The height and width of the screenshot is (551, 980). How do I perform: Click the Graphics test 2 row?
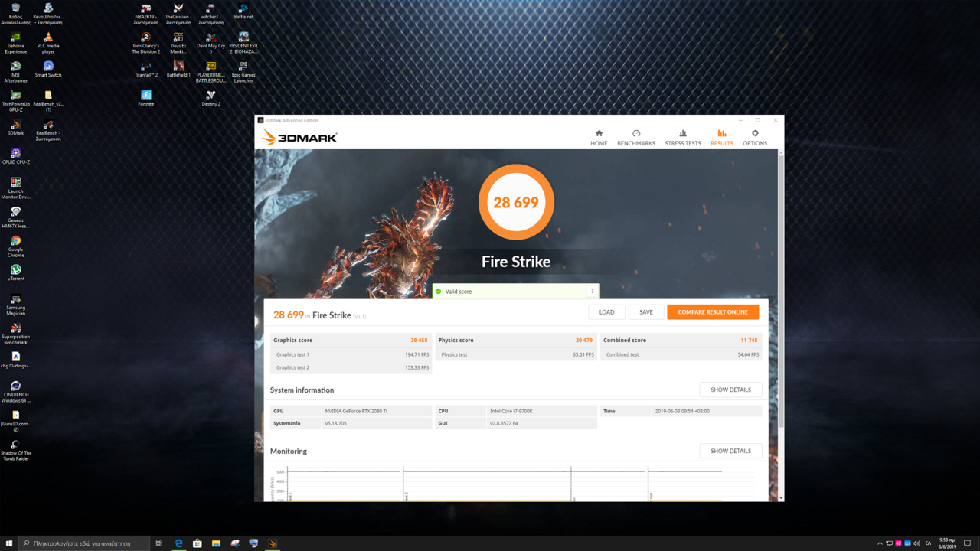(x=351, y=367)
